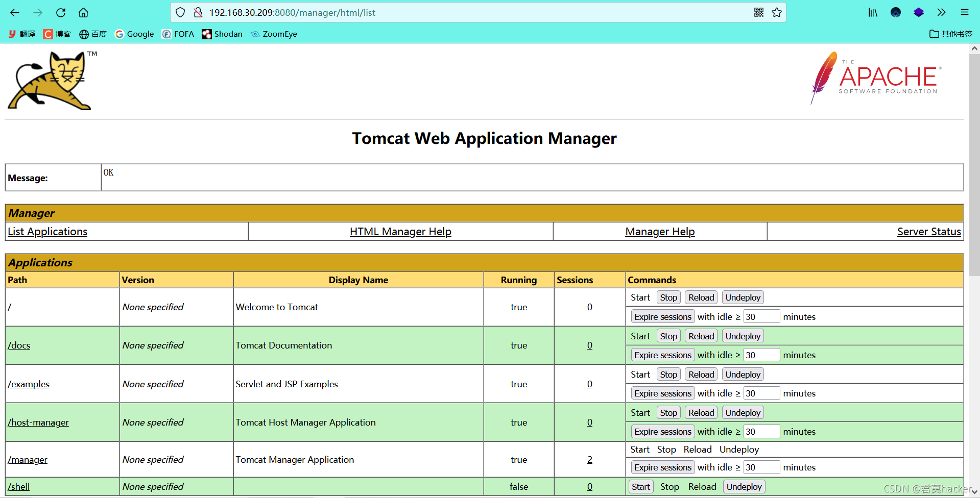
Task: Open the library sidebar icon
Action: [x=873, y=12]
